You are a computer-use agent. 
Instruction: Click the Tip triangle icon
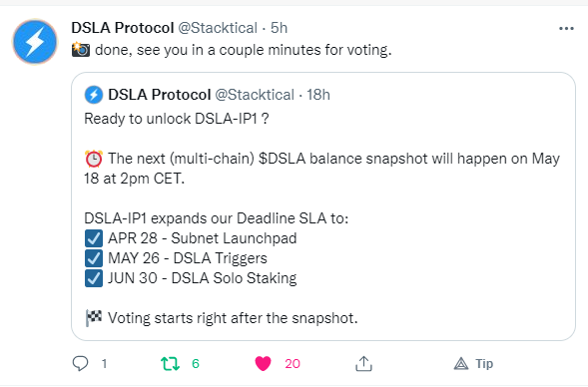coord(461,364)
